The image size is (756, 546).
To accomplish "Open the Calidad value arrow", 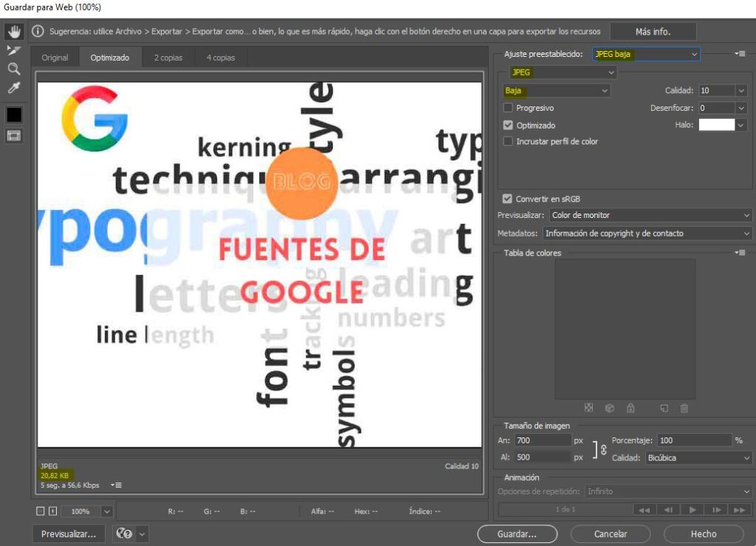I will coord(741,90).
